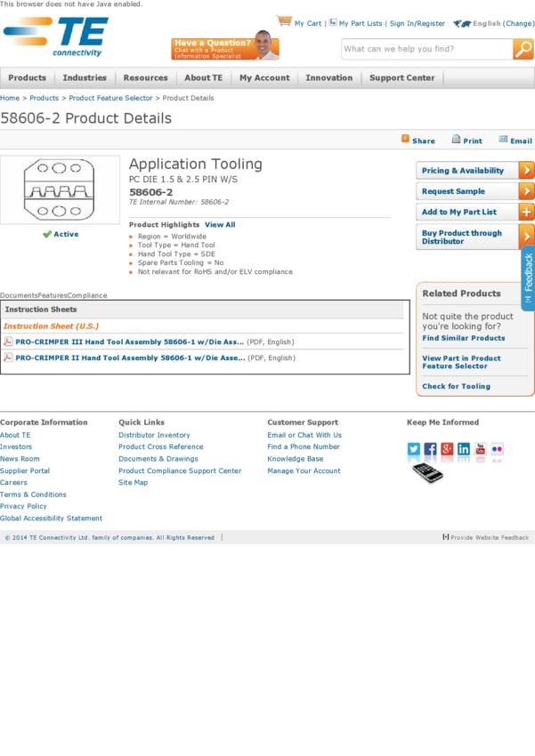Open the YouTube social icon

coord(480,450)
